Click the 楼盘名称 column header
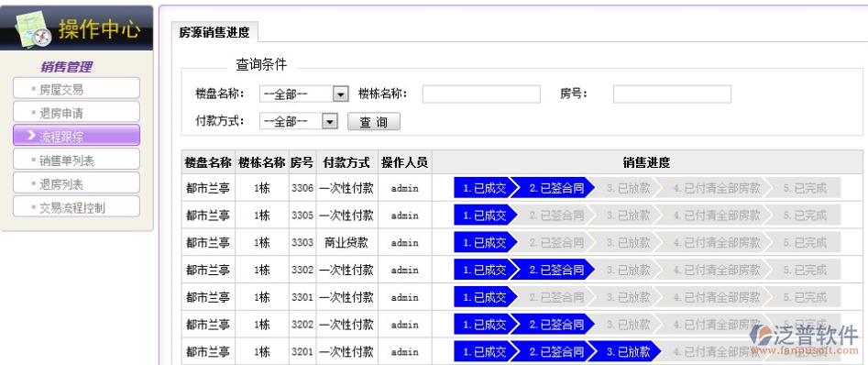 point(208,162)
